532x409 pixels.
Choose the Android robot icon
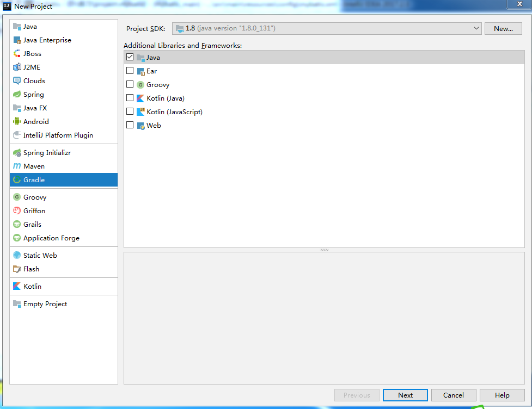click(x=17, y=121)
